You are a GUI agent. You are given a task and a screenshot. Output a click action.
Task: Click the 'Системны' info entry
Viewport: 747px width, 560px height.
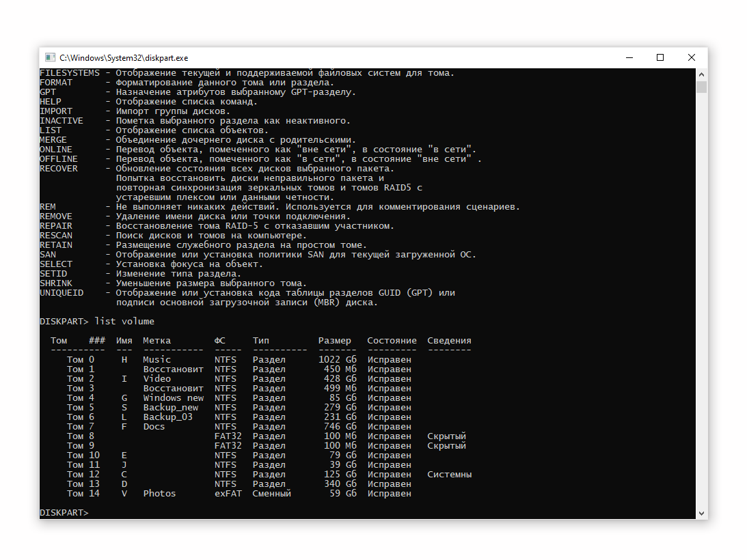tap(449, 474)
